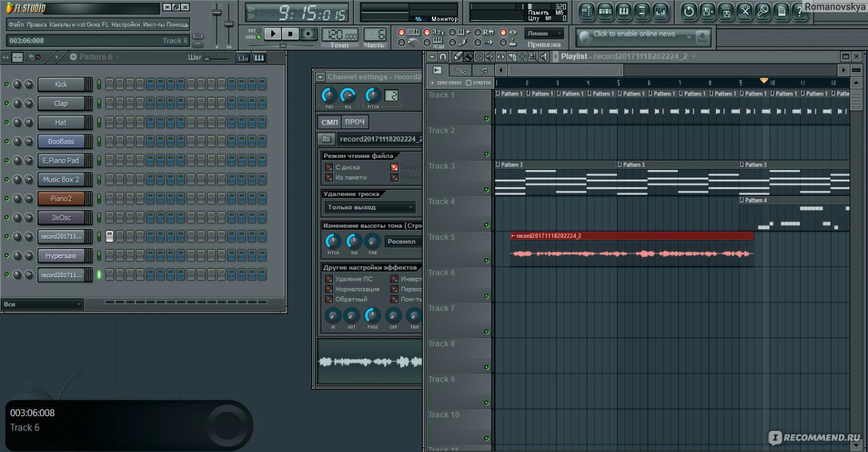This screenshot has height=452, width=868.
Task: Open the piano roll window icon
Action: click(x=623, y=11)
